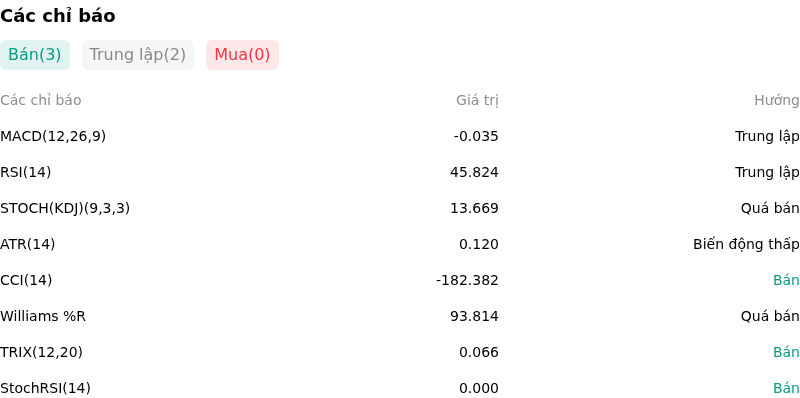The height and width of the screenshot is (398, 800).
Task: Click the RSI value 45.824
Action: 474,172
